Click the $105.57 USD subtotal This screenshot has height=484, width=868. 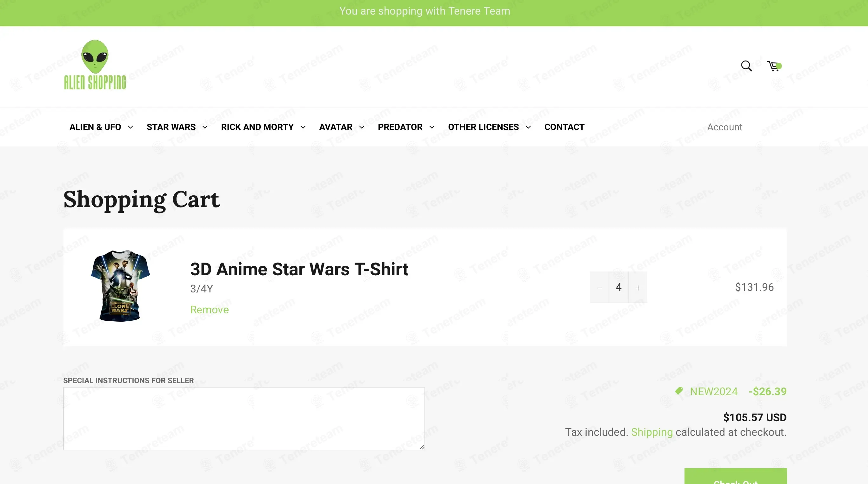click(755, 417)
